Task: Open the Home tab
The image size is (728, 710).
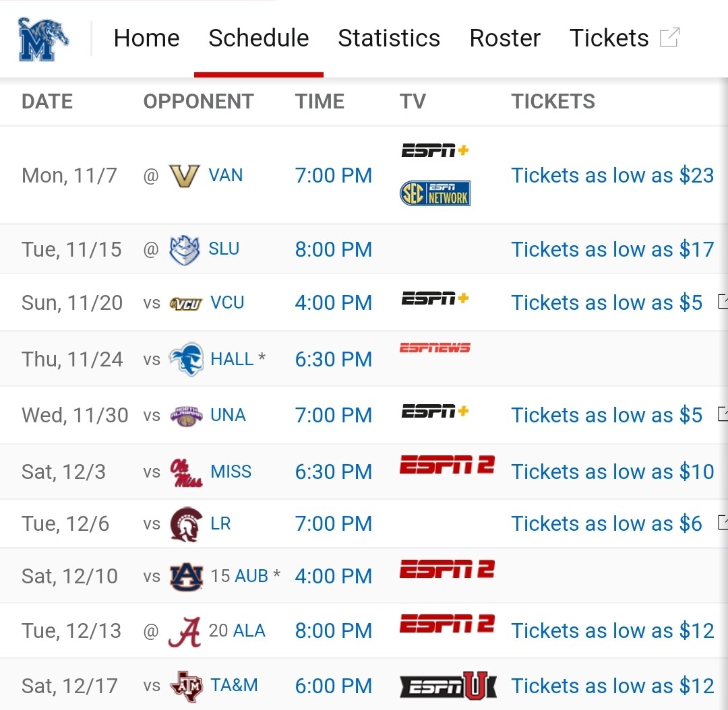Action: point(146,38)
